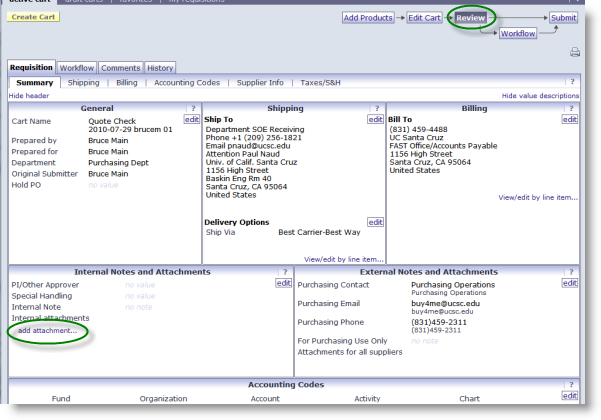This screenshot has width=601, height=420.
Task: Open help for Accounting Codes section
Action: [571, 384]
